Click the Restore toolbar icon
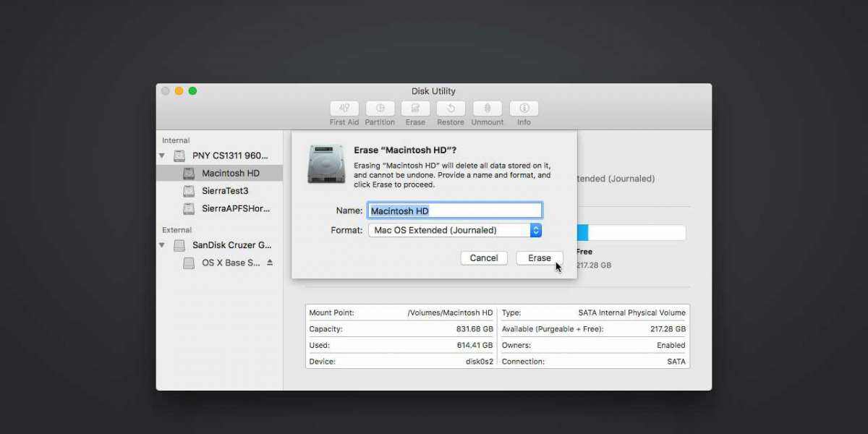868x434 pixels. [x=451, y=109]
